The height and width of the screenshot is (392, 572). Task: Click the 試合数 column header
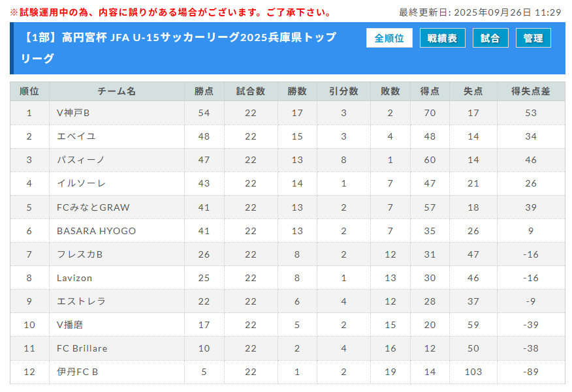point(250,91)
